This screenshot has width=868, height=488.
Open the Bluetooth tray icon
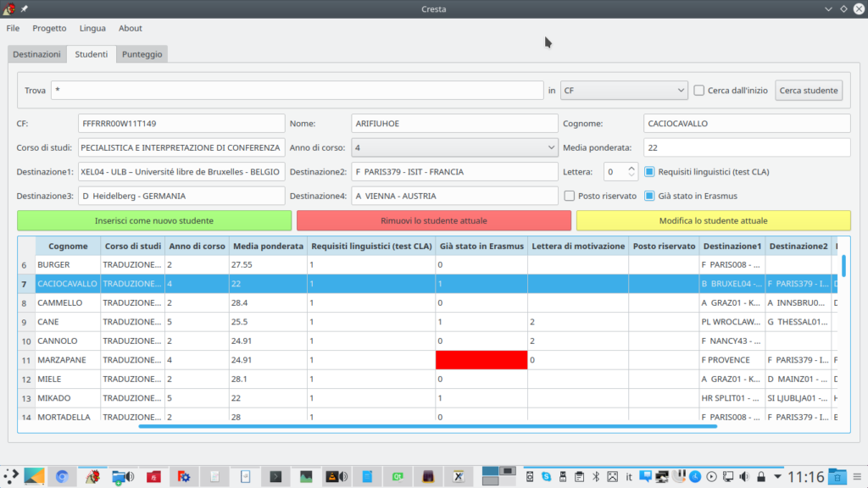pyautogui.click(x=596, y=477)
